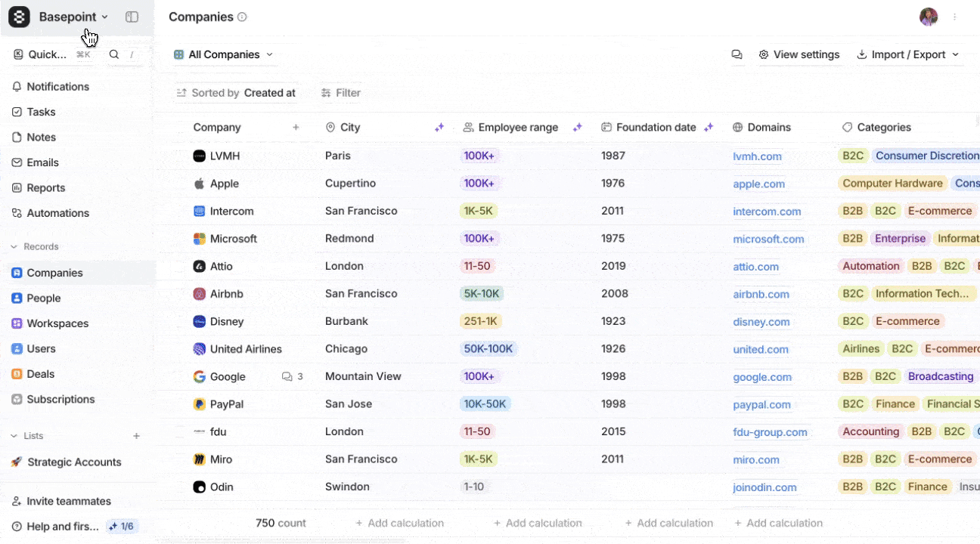Click the plus icon in Company column header

[x=296, y=128]
